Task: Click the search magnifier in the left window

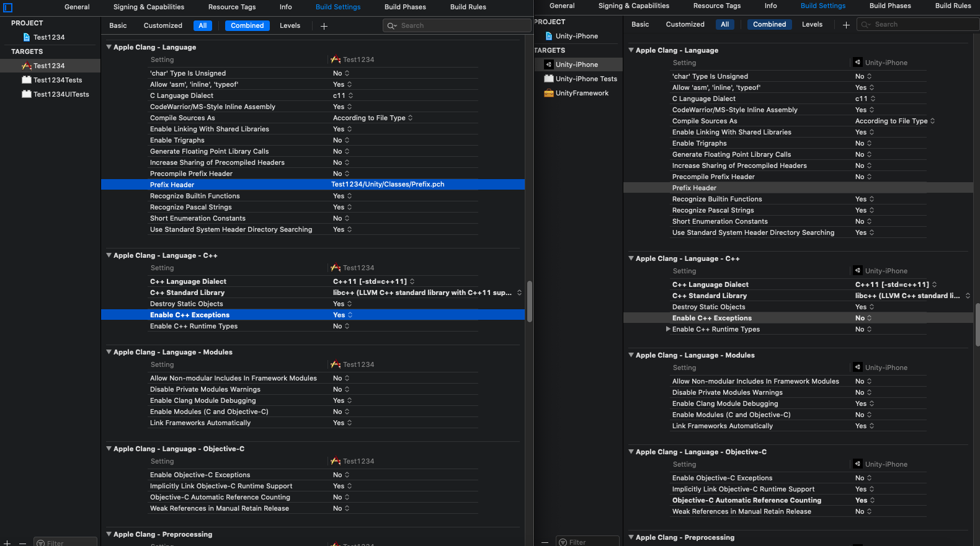Action: 392,26
